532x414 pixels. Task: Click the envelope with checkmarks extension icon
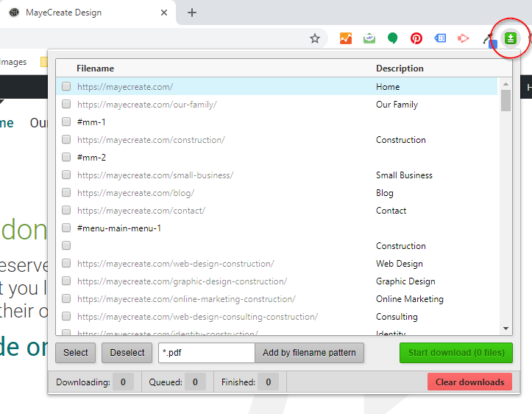click(369, 38)
